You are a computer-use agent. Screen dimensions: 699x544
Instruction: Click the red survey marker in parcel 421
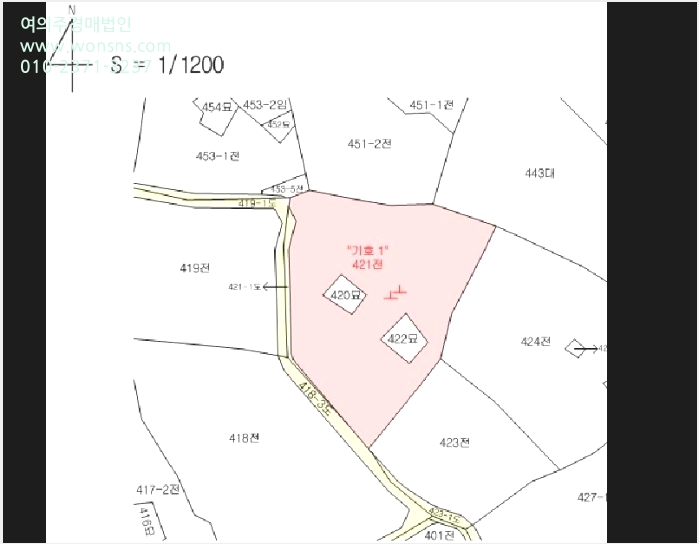point(395,293)
